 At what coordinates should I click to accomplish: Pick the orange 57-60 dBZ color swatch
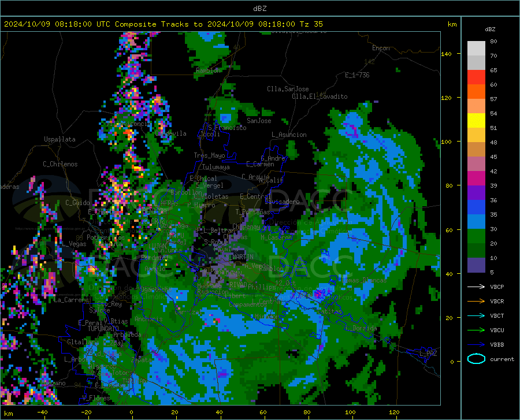click(x=476, y=92)
